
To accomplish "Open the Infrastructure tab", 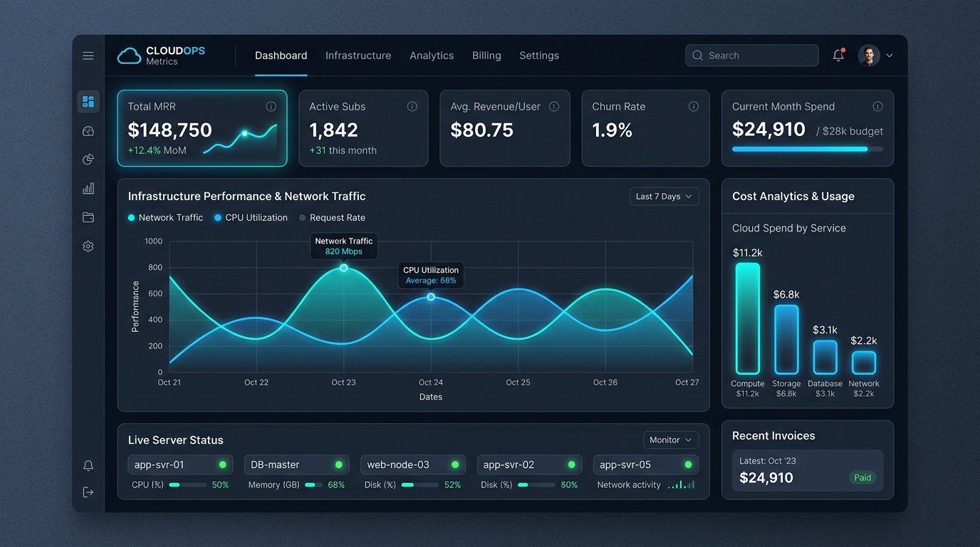I will pyautogui.click(x=358, y=56).
